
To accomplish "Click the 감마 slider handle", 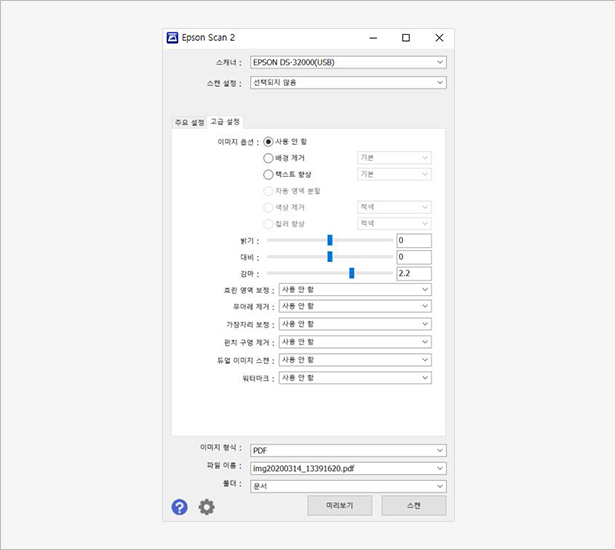I will tap(352, 273).
